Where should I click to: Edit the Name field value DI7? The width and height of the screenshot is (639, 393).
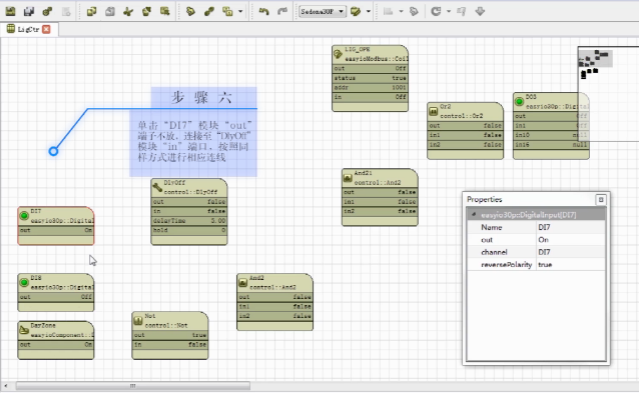[x=571, y=227]
